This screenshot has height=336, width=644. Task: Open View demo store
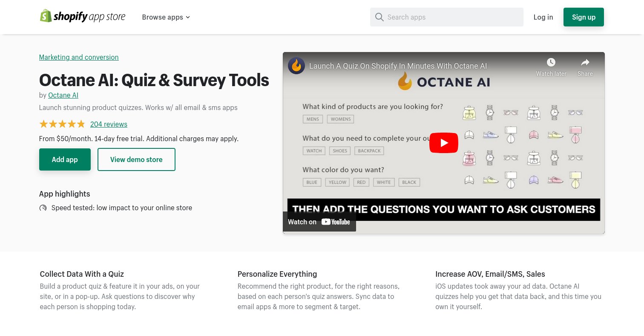coord(136,159)
